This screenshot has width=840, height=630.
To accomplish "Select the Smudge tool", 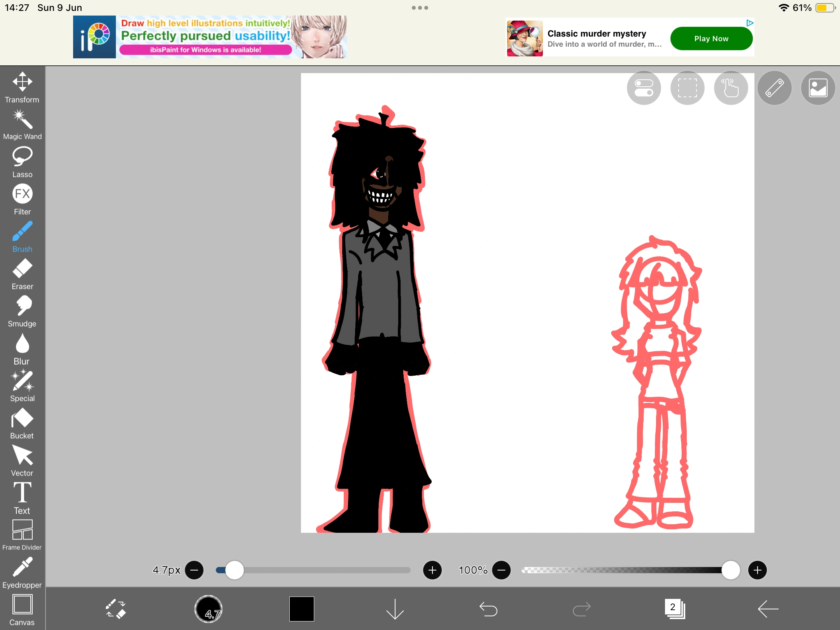I will pos(23,311).
